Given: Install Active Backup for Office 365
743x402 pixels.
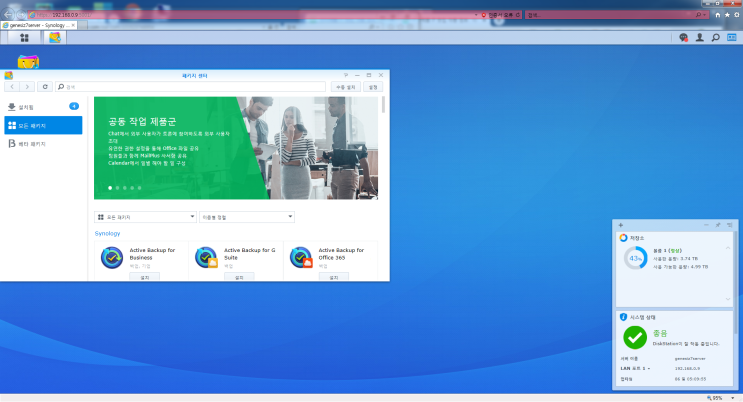Looking at the screenshot, I should (334, 277).
